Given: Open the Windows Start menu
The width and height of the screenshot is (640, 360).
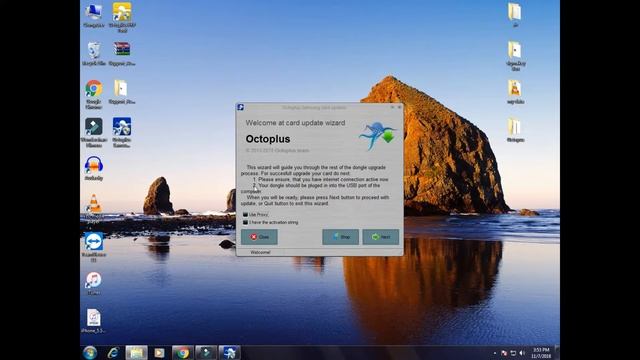Looking at the screenshot, I should 90,353.
